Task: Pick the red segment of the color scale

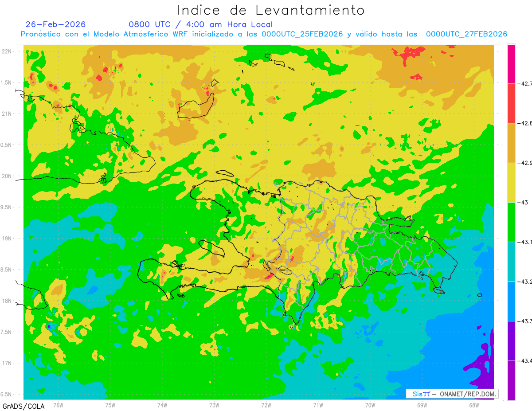Action: tap(511, 103)
